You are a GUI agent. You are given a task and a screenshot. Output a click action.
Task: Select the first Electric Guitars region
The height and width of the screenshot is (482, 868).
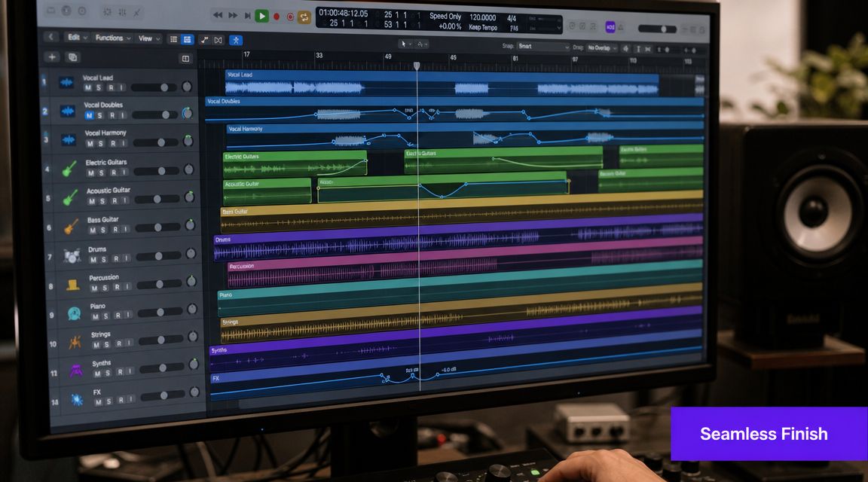pos(295,163)
